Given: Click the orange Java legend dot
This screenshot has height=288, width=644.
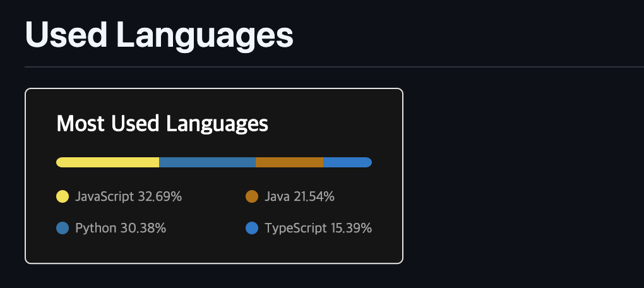Looking at the screenshot, I should (x=252, y=196).
